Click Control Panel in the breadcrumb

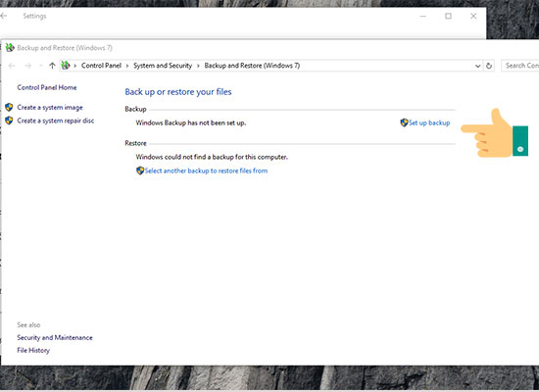coord(101,66)
